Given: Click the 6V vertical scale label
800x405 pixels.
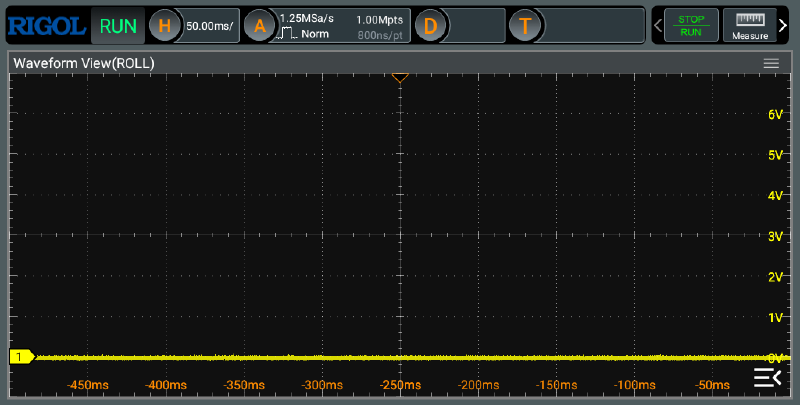Looking at the screenshot, I should (x=776, y=115).
